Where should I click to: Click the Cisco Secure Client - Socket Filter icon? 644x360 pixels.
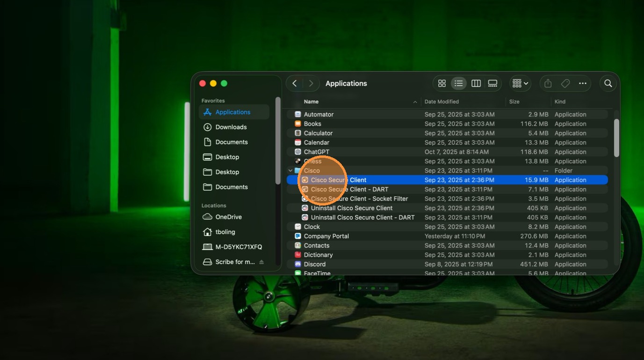point(305,198)
